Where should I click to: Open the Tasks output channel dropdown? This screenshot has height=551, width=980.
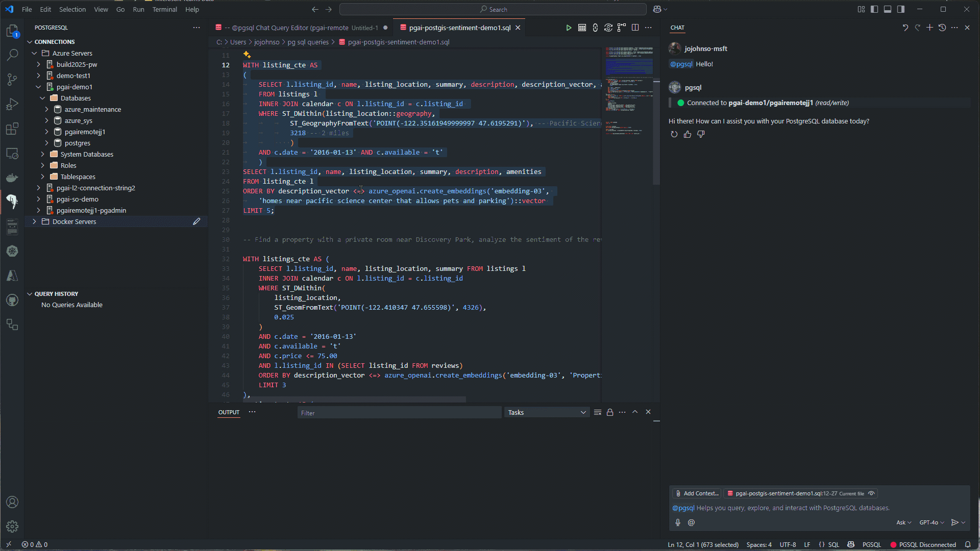pyautogui.click(x=547, y=412)
